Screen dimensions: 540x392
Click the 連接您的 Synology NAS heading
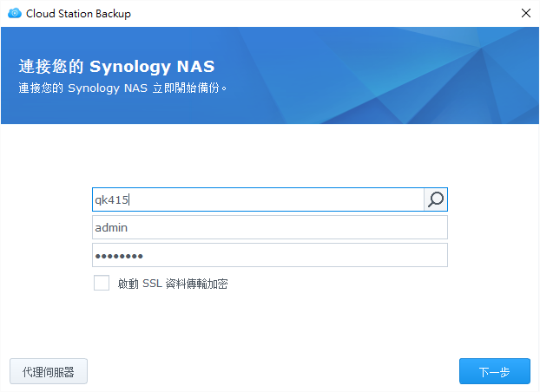[116, 67]
